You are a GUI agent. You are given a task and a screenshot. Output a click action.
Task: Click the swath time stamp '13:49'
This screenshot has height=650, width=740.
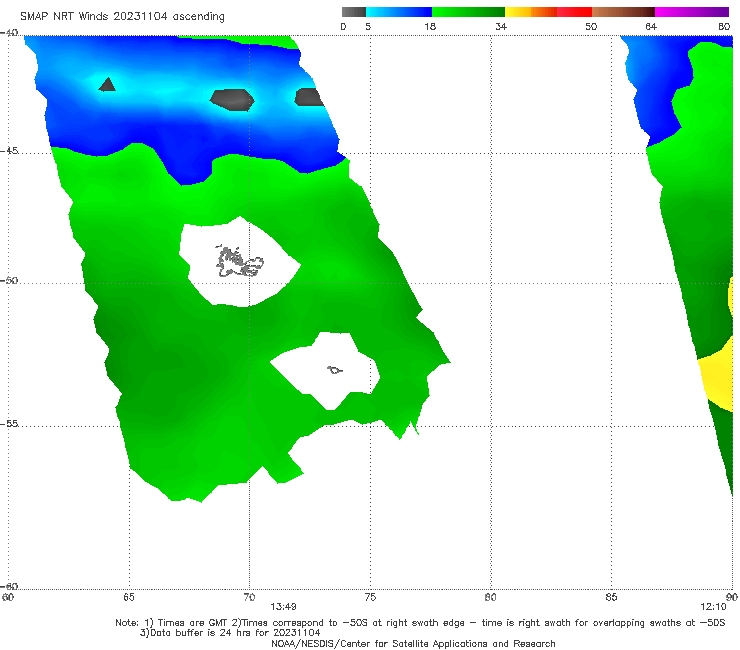pos(283,607)
